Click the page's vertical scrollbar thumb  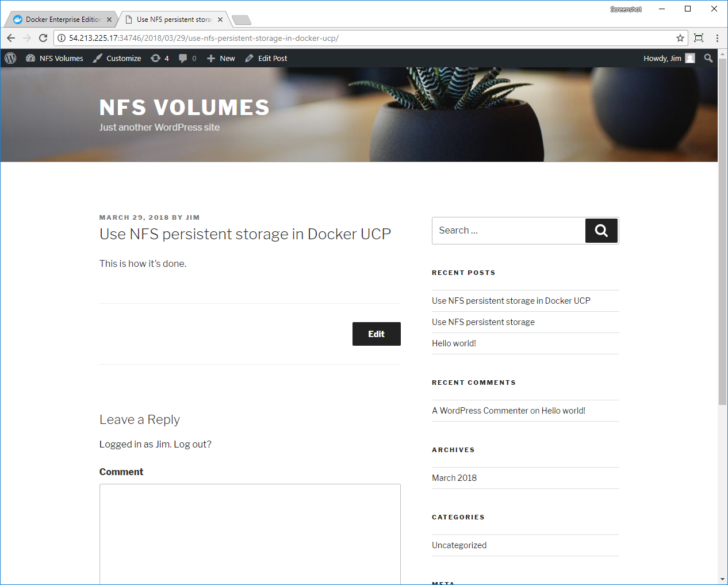[x=722, y=230]
